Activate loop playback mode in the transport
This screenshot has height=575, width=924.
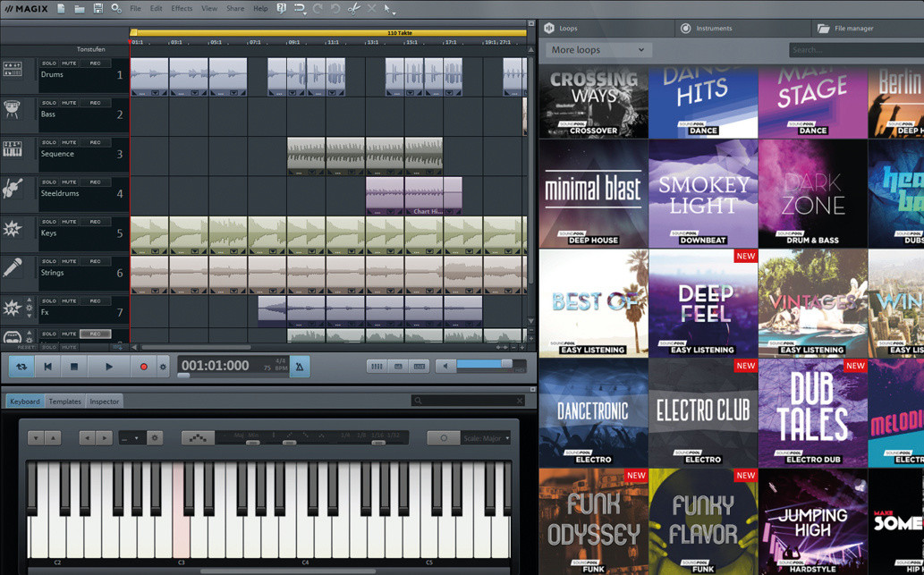[x=23, y=366]
